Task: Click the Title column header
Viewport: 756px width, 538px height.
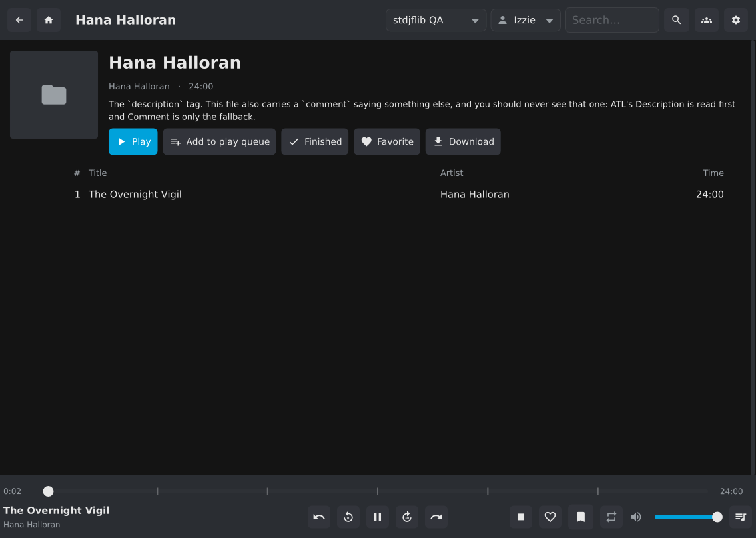Action: tap(97, 173)
